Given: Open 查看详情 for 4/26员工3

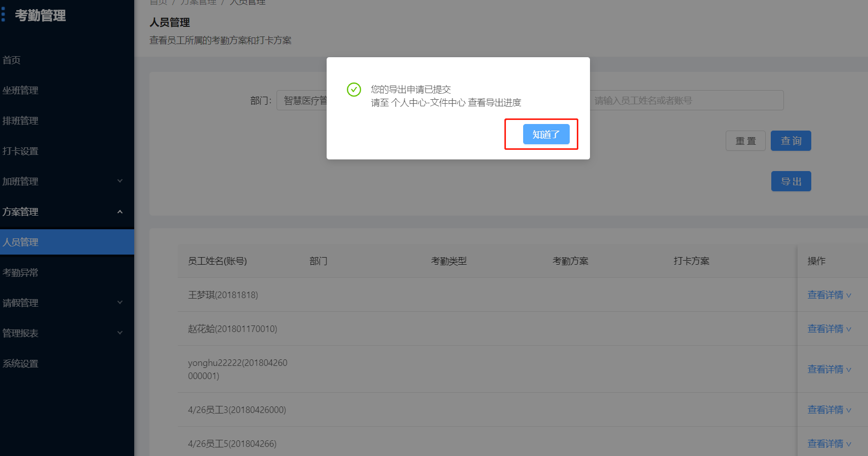Looking at the screenshot, I should tap(829, 410).
